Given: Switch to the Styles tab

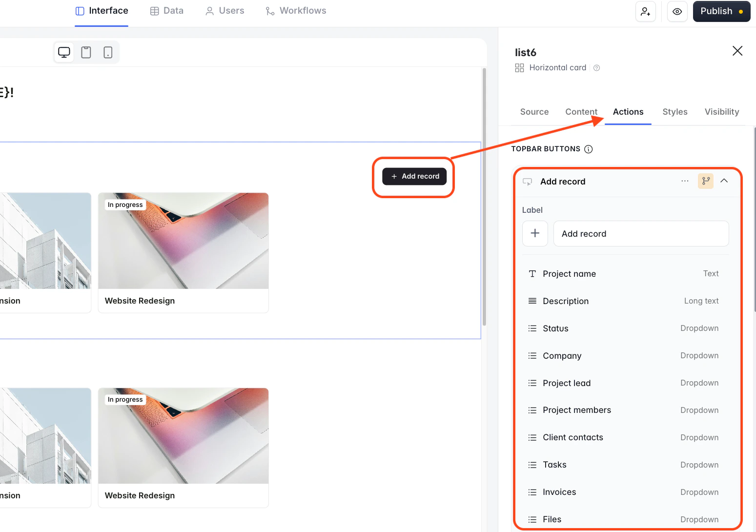Looking at the screenshot, I should coord(675,112).
